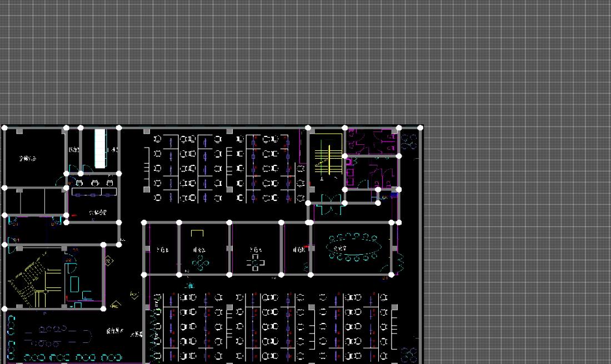Click the oval conference table
The image size is (611, 364).
tap(355, 247)
